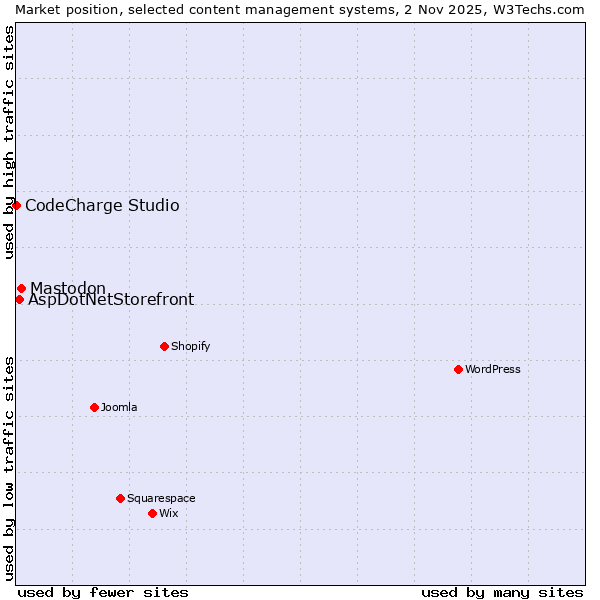Click "used by low traffic sites" axis label
The image size is (600, 600).
(x=8, y=469)
